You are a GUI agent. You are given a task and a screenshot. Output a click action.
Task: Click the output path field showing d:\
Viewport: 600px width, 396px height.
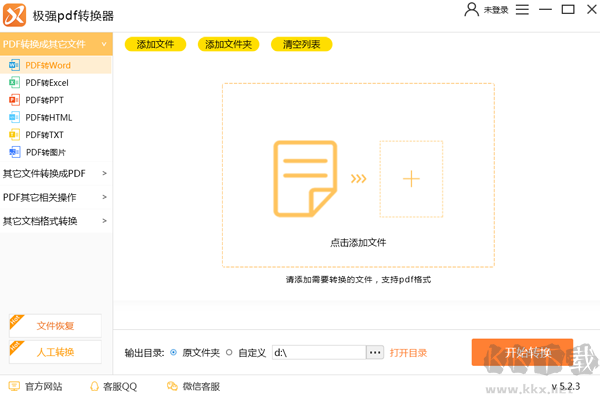319,352
